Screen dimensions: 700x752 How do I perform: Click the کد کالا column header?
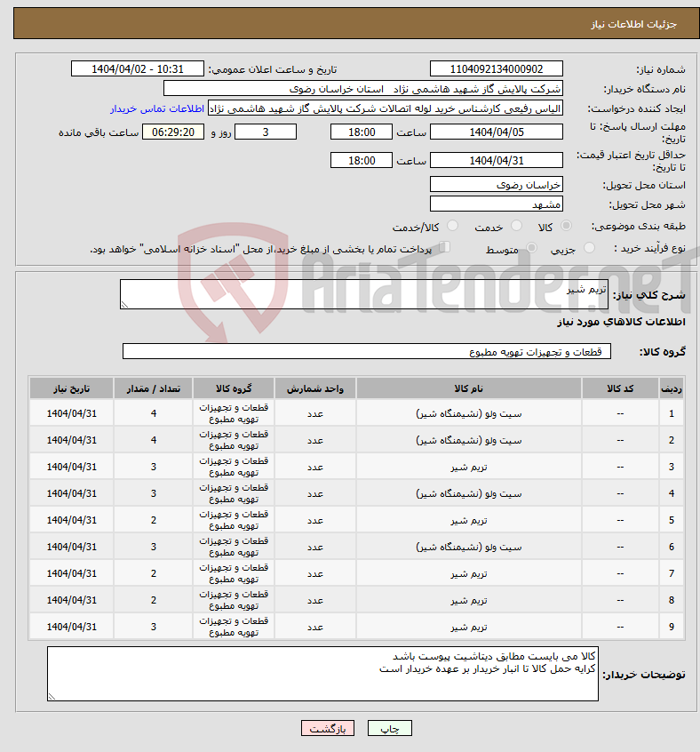620,388
